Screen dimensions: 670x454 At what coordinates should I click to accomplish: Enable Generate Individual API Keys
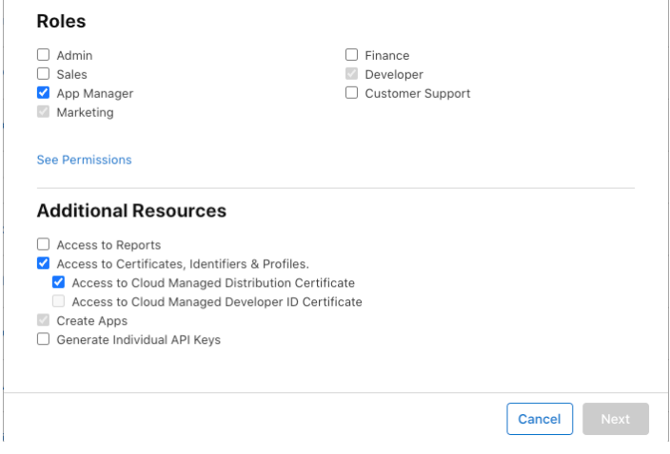pos(43,339)
